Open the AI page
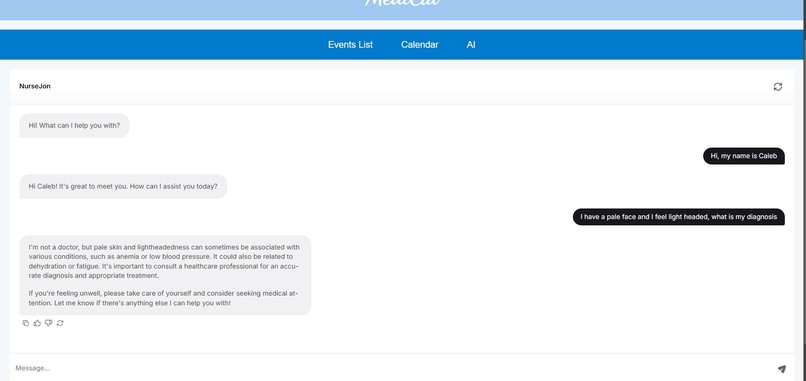The image size is (806, 381). click(471, 45)
